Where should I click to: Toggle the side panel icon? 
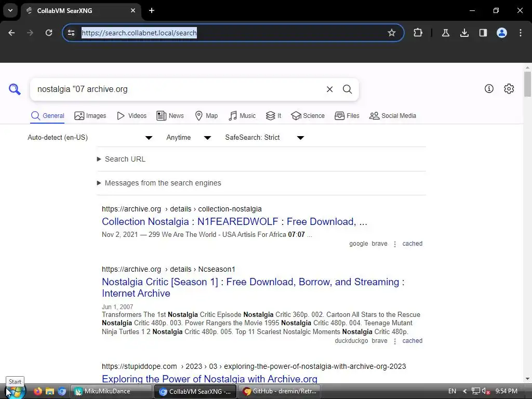(483, 33)
